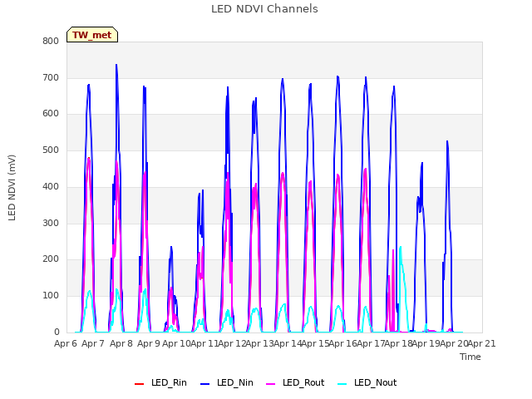Click the LED NDVI Channels chart title
Viewport: 532px width, 399px height.
point(264,9)
